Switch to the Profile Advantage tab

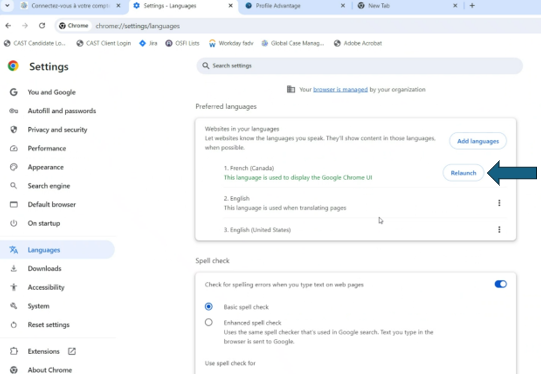[x=296, y=6]
